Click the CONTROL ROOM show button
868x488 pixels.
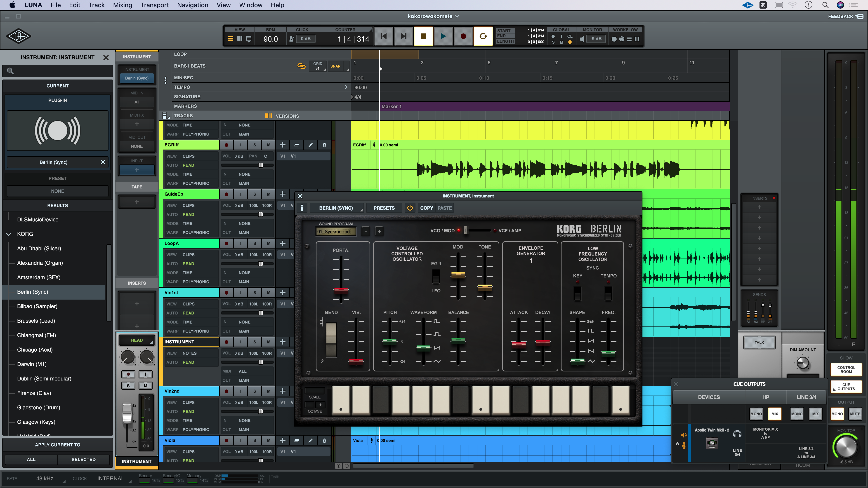click(846, 370)
